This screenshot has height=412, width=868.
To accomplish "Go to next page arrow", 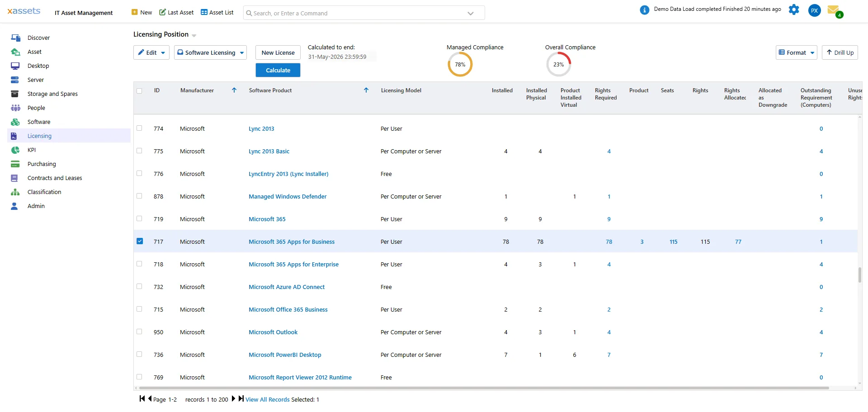I will tap(234, 398).
